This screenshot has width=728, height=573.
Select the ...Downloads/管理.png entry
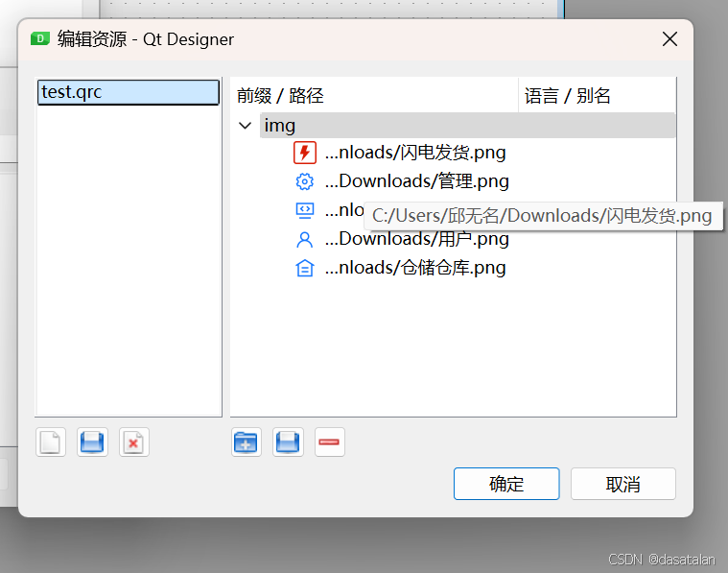tap(417, 181)
